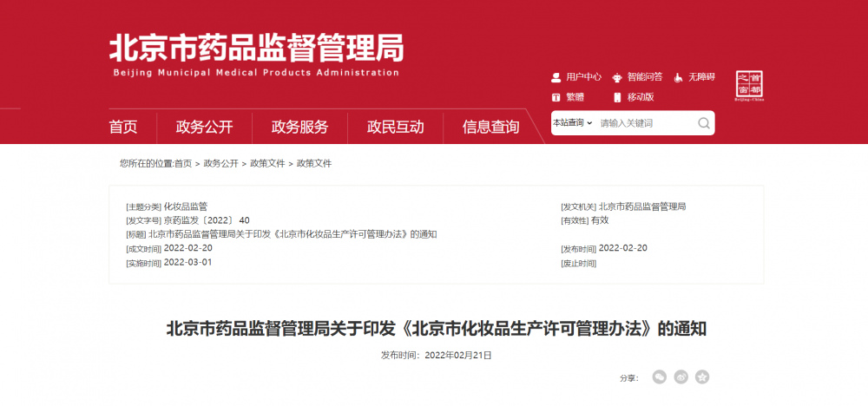This screenshot has width=868, height=406.
Task: Expand the 本站查询 search scope dropdown
Action: tap(573, 123)
